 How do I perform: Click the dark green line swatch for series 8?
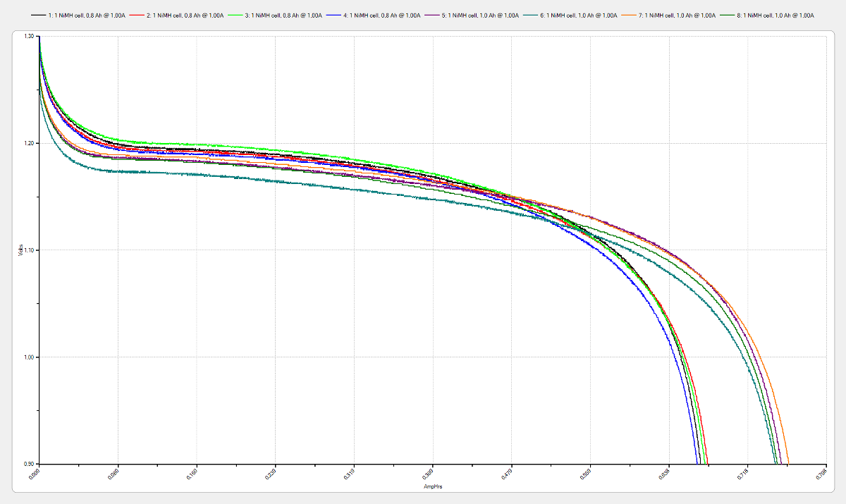tap(728, 15)
